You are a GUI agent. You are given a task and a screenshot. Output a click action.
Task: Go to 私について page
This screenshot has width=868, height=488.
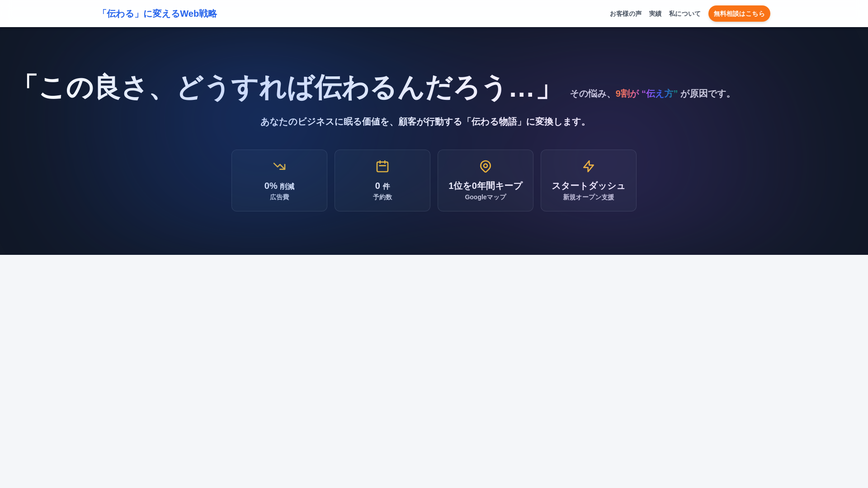684,14
